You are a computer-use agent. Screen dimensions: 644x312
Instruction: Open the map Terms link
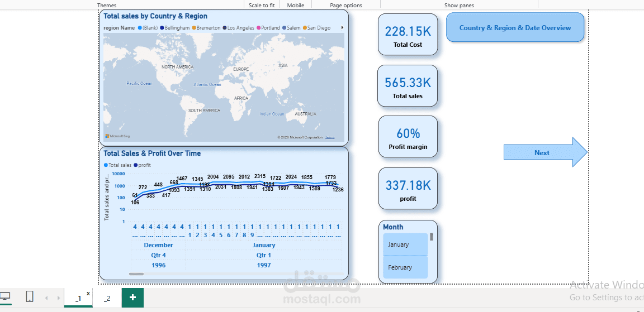click(x=330, y=137)
